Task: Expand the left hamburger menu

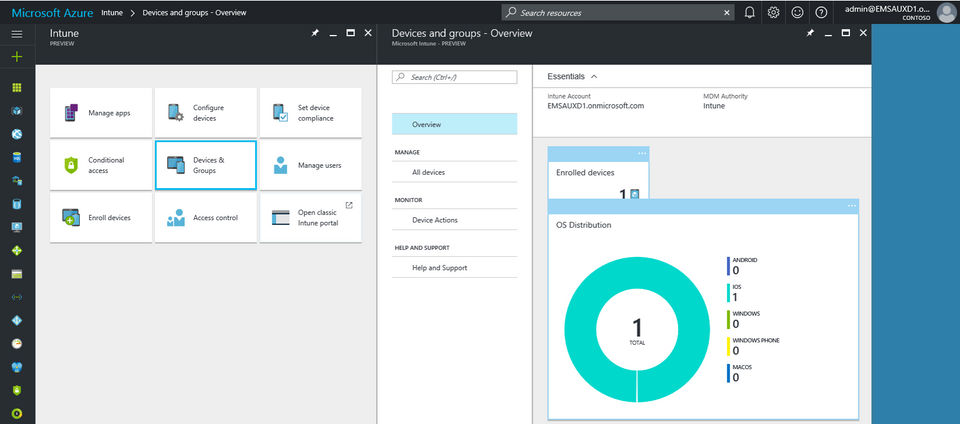Action: pos(16,34)
